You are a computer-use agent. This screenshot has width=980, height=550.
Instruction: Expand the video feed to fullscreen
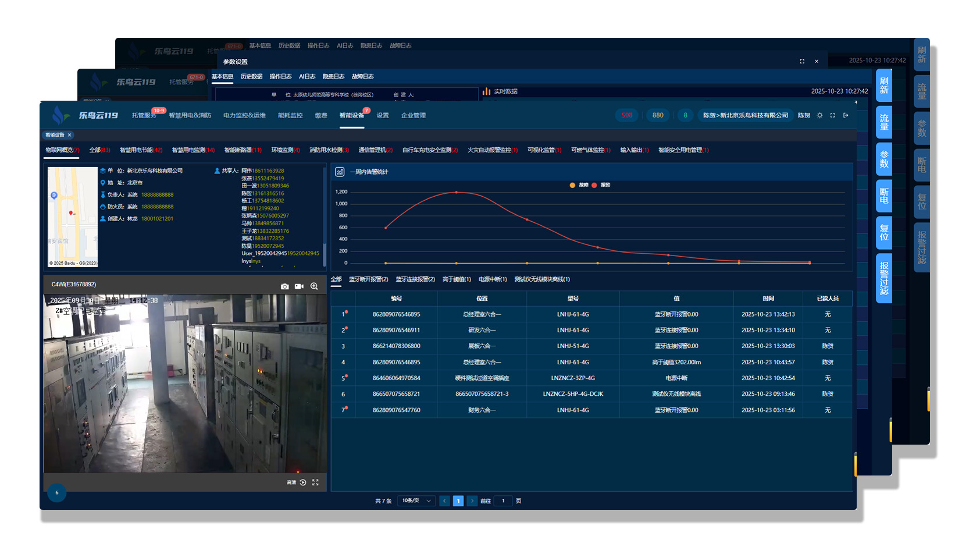tap(315, 482)
